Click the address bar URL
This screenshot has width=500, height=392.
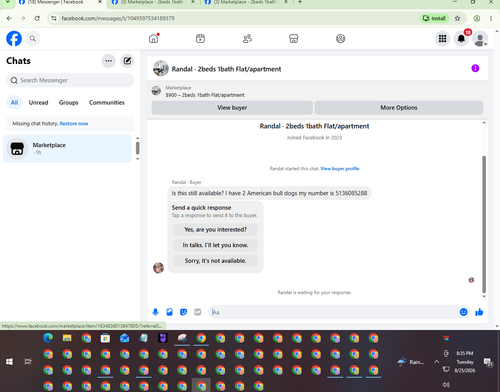(x=118, y=18)
